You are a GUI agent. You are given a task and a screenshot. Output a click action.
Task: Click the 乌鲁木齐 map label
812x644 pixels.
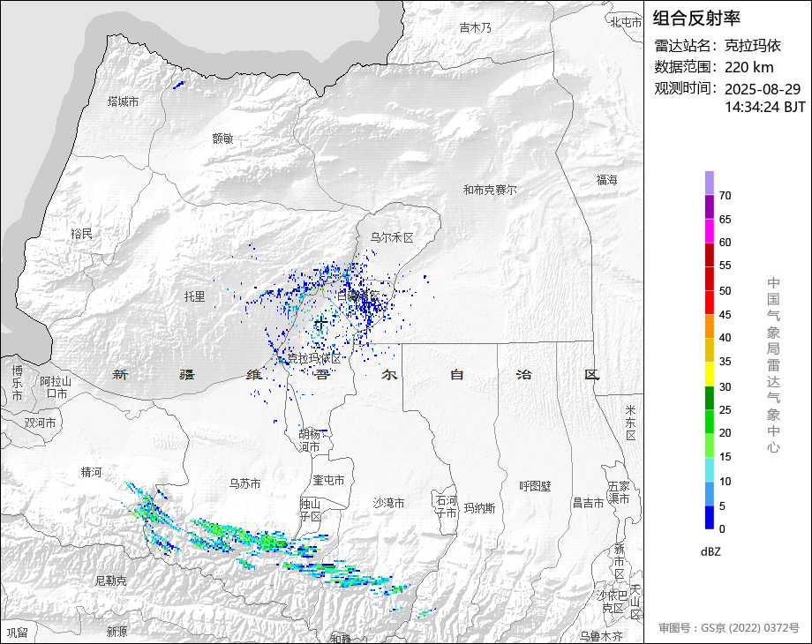[x=601, y=636]
